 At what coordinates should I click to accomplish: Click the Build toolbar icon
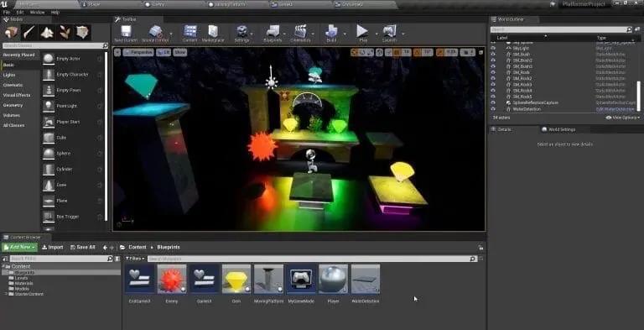point(331,33)
